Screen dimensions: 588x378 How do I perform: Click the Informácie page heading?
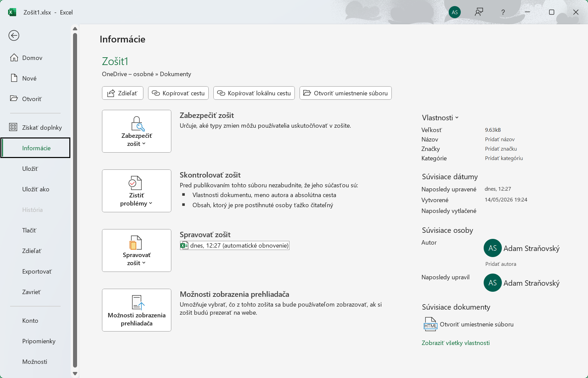pyautogui.click(x=123, y=39)
